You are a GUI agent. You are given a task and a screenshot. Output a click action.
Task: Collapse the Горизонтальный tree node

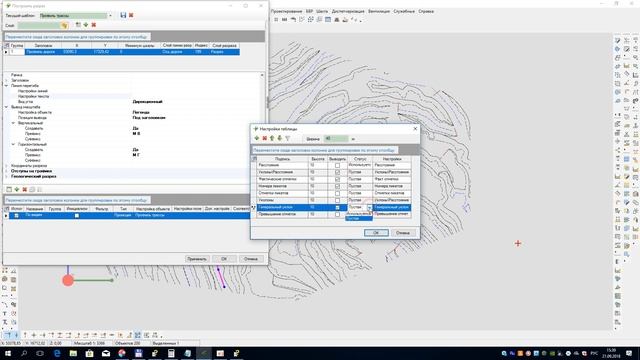click(13, 144)
